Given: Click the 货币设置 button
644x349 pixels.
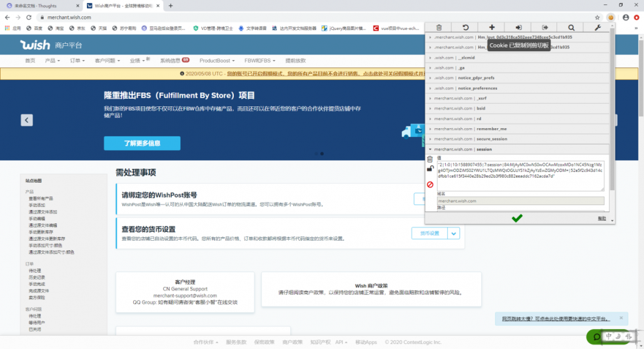Looking at the screenshot, I should click(x=429, y=233).
